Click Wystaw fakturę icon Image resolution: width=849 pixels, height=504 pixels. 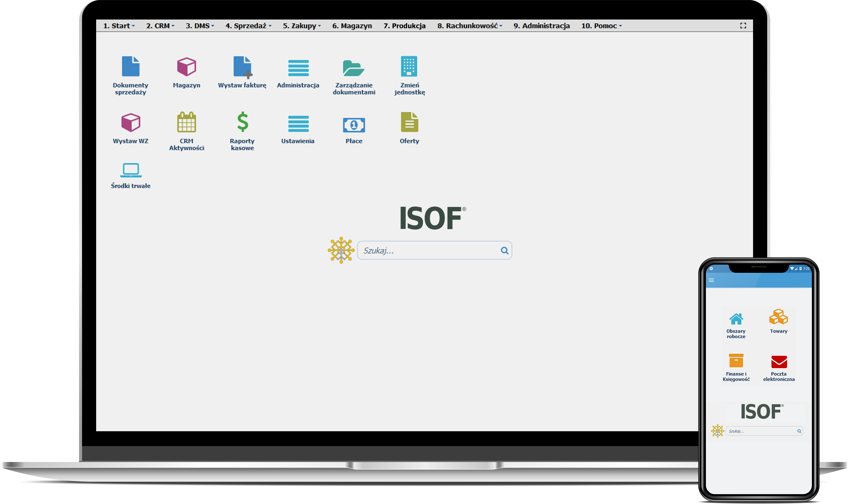(243, 67)
